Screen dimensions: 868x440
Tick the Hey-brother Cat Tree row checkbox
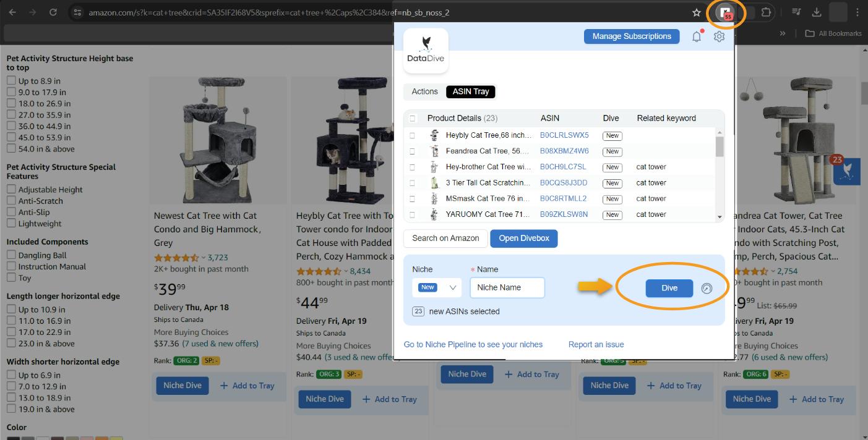pyautogui.click(x=412, y=167)
